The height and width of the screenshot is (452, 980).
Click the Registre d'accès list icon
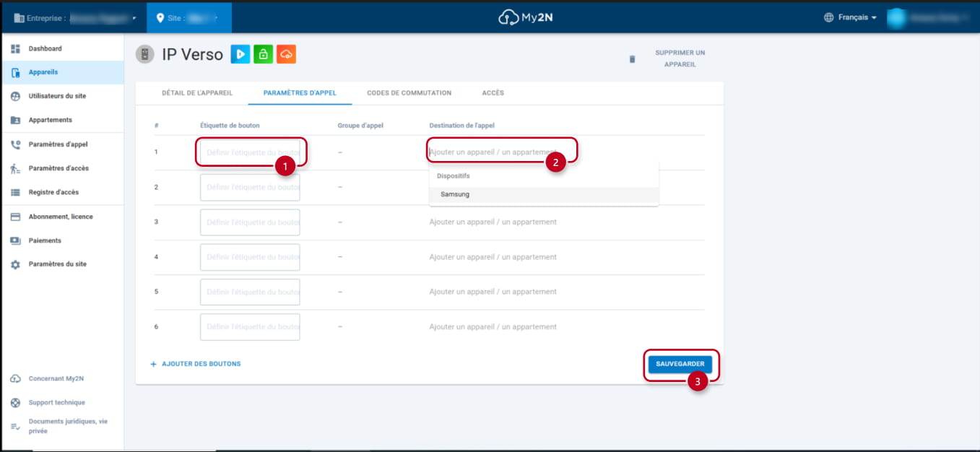pyautogui.click(x=15, y=192)
